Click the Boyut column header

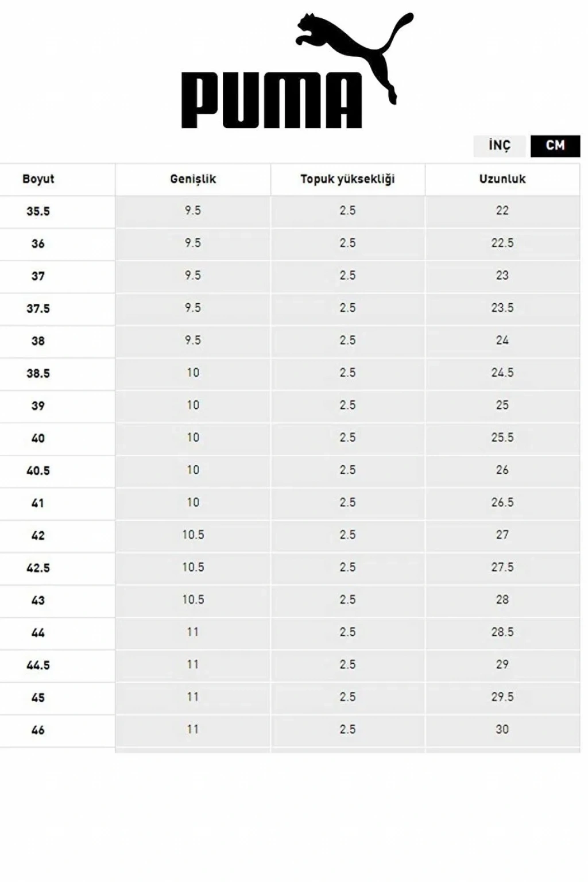[38, 179]
